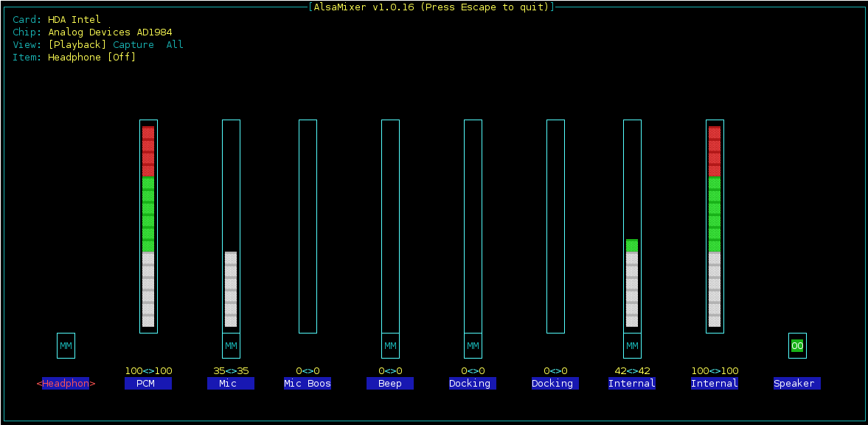Toggle the Beep mute box
The width and height of the screenshot is (868, 425).
(390, 346)
